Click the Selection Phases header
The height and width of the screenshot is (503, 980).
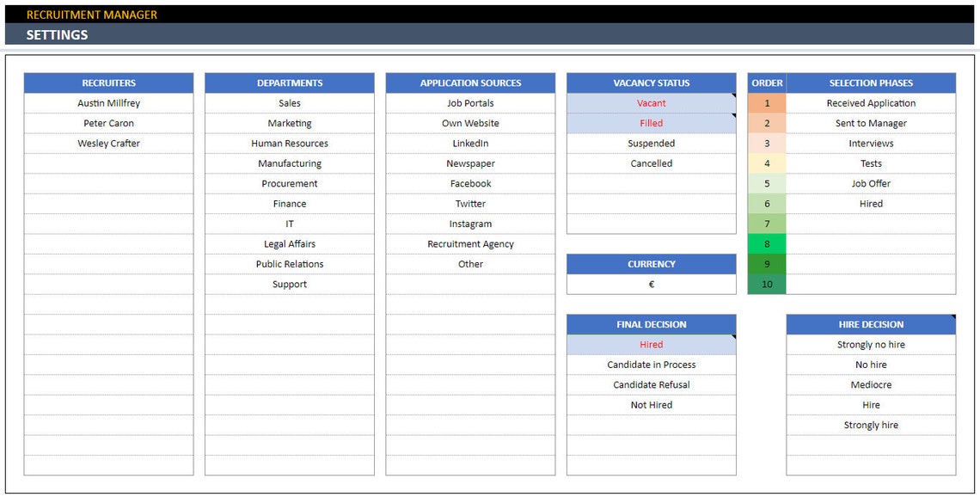coord(871,83)
